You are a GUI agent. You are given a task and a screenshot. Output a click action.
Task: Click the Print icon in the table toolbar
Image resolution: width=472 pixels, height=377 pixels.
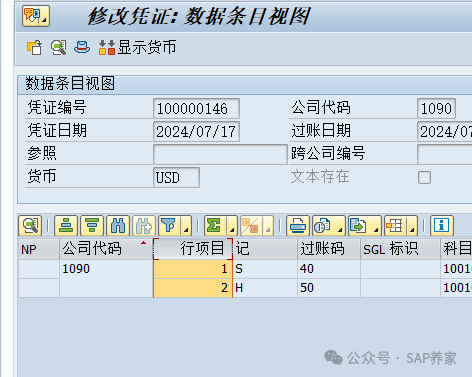[298, 226]
